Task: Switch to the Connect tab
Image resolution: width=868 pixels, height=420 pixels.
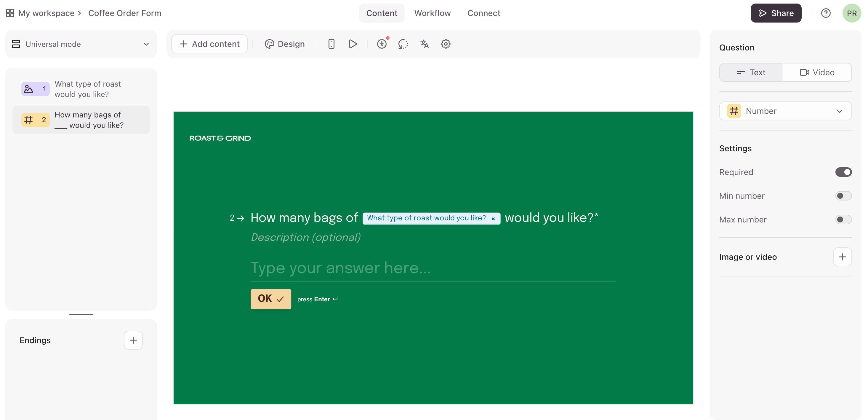Action: [483, 13]
